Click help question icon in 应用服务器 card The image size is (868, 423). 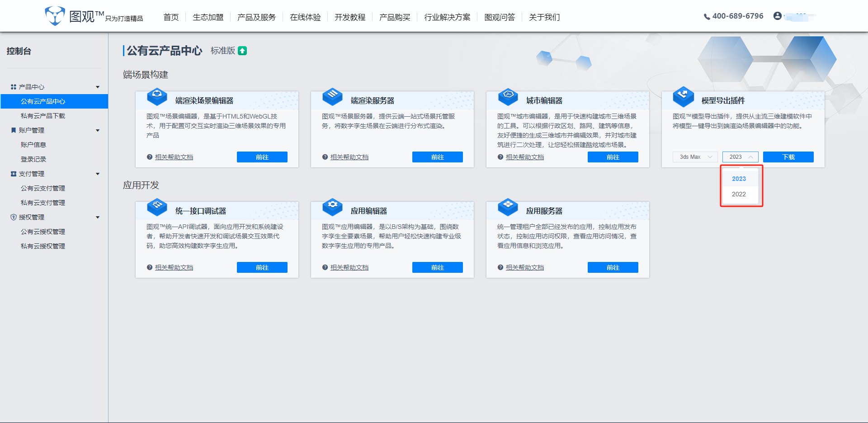500,267
